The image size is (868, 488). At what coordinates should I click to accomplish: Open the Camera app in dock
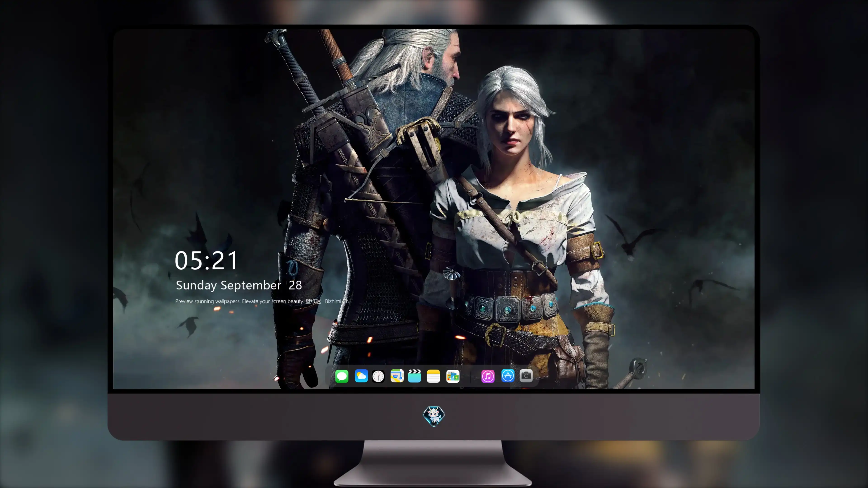pyautogui.click(x=526, y=375)
